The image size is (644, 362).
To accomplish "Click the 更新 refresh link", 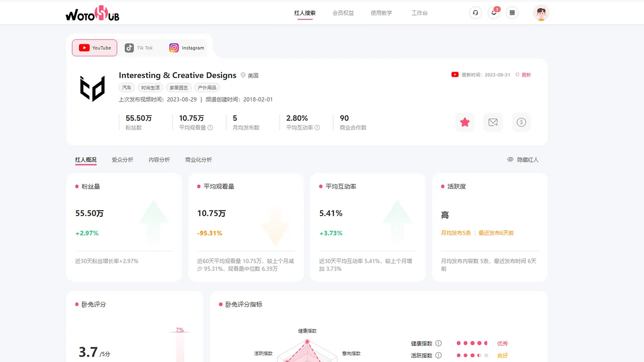I will click(523, 75).
